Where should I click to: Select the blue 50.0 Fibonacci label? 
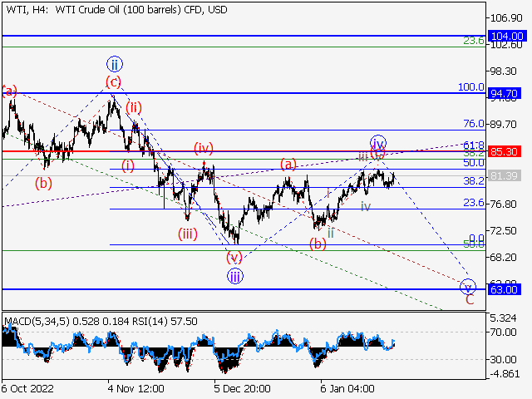[474, 163]
